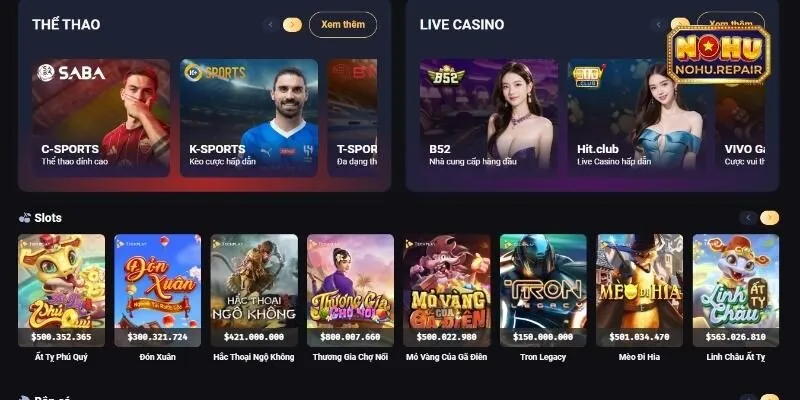
Task: Open the Đón Xuân slot game
Action: click(x=158, y=290)
